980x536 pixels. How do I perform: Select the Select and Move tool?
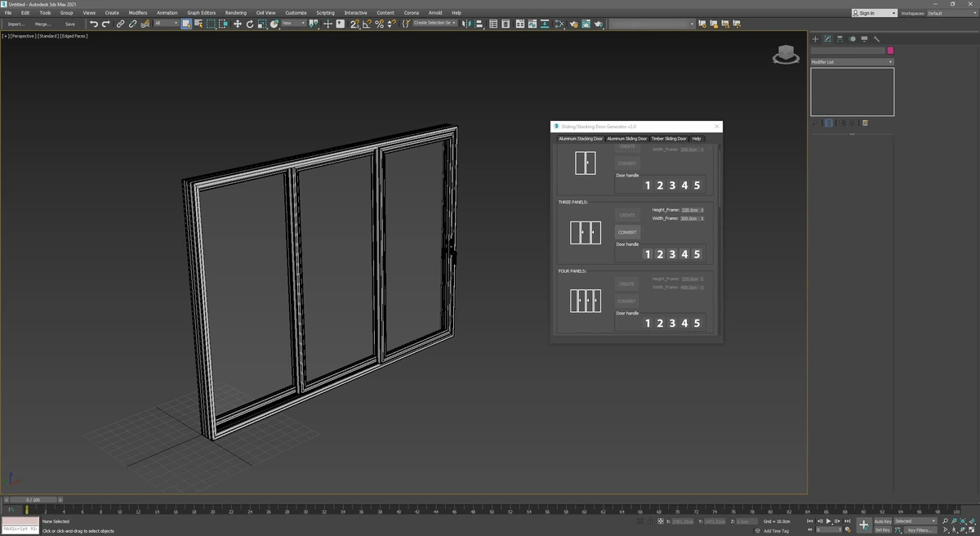pos(238,24)
